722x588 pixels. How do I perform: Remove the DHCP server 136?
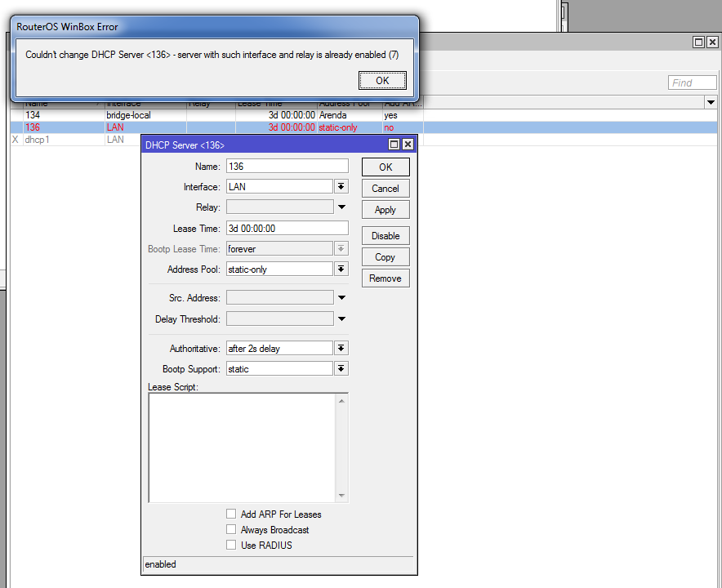pos(386,278)
